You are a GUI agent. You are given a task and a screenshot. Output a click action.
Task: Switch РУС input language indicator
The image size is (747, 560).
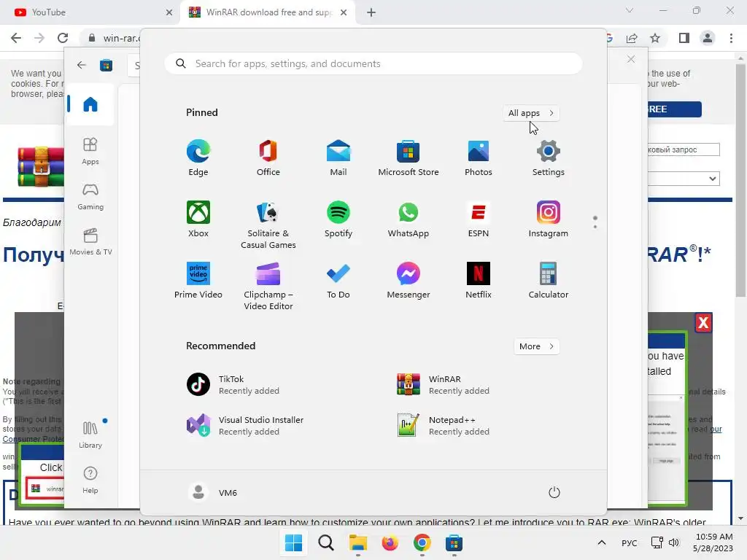630,542
